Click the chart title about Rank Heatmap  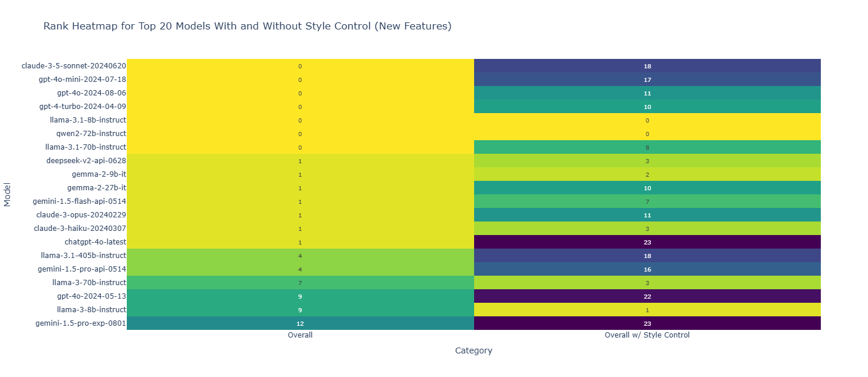[248, 27]
